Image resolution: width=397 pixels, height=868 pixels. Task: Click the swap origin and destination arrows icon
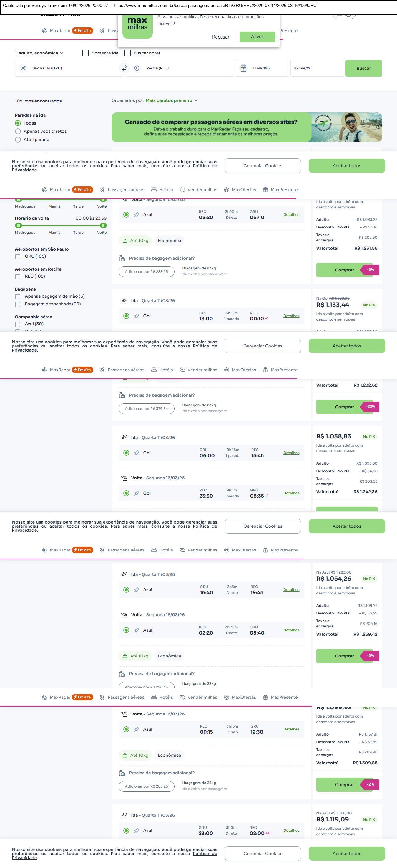tap(124, 68)
